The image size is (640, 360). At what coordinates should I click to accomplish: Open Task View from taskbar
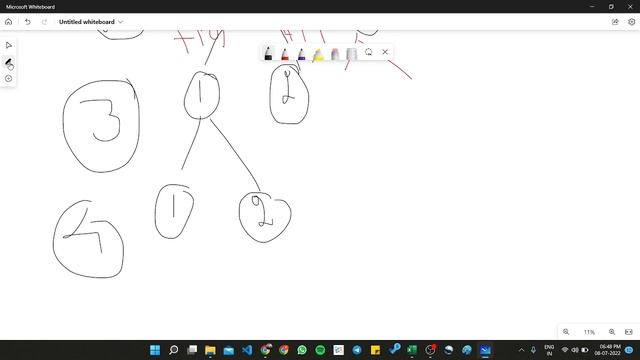coord(192,350)
